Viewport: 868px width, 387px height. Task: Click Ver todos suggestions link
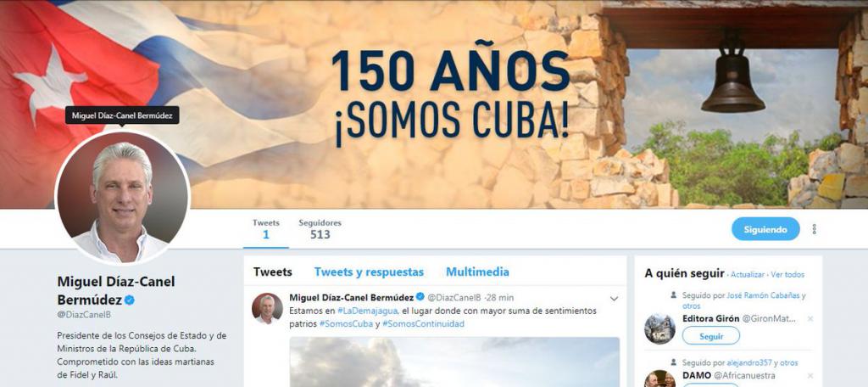787,274
